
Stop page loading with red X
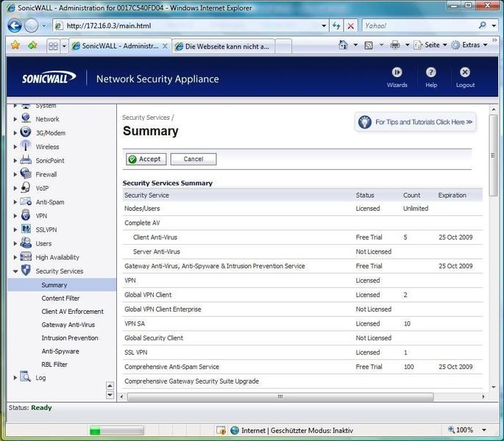pos(351,26)
